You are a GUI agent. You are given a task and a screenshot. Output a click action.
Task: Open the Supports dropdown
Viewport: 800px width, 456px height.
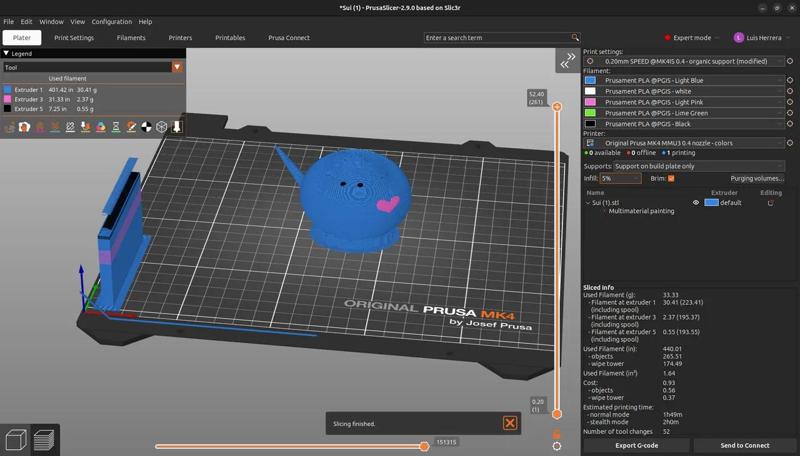697,166
